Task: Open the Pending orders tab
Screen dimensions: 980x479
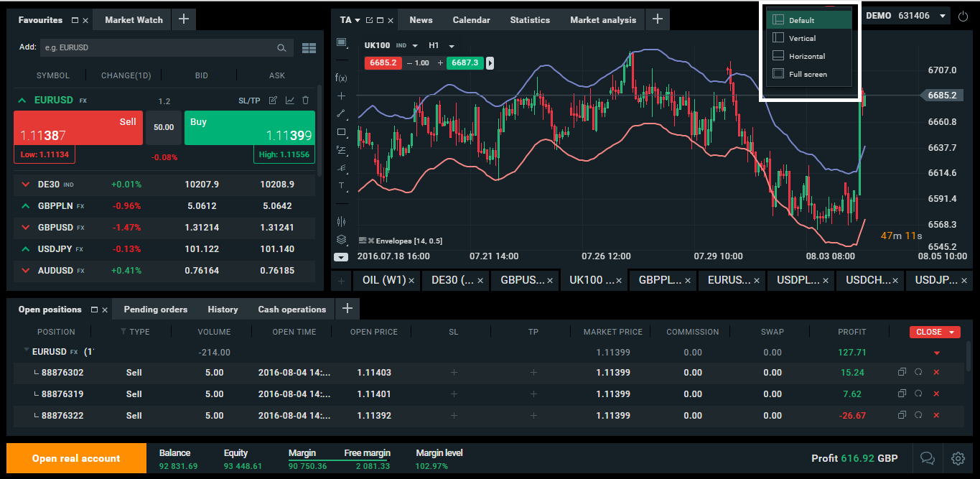Action: tap(155, 310)
